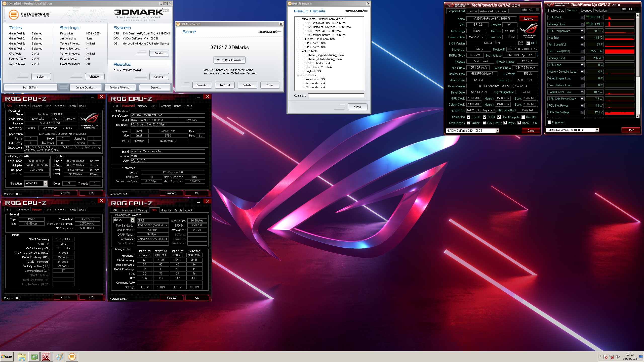Collapse Sound Tests tree node
The height and width of the screenshot is (362, 644).
298,75
